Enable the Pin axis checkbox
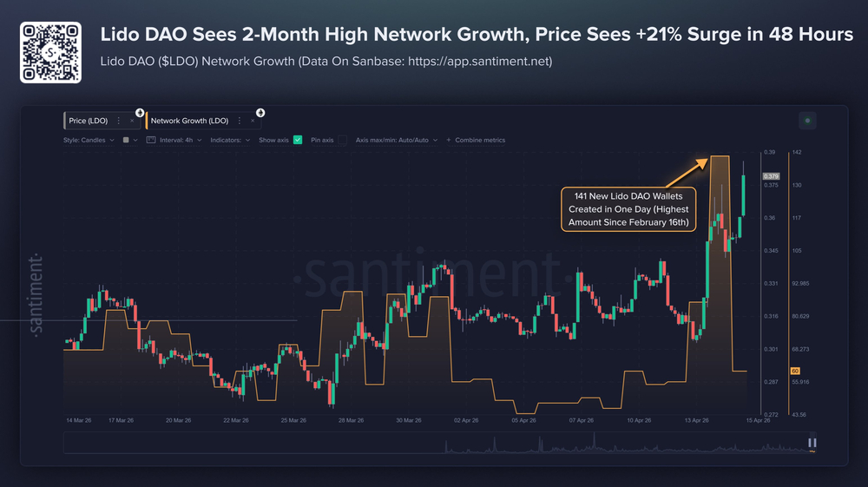The width and height of the screenshot is (868, 487). pos(343,140)
